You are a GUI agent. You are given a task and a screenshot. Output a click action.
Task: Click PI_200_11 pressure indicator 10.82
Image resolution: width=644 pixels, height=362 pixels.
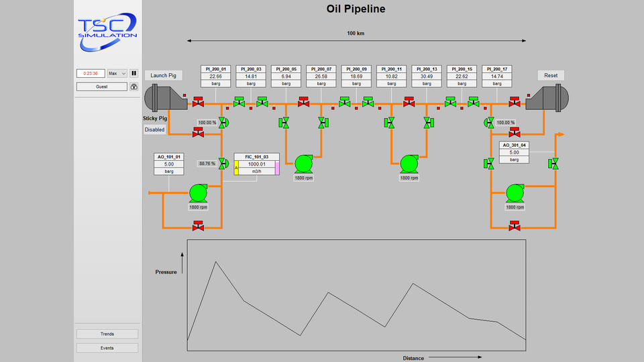[x=391, y=76]
